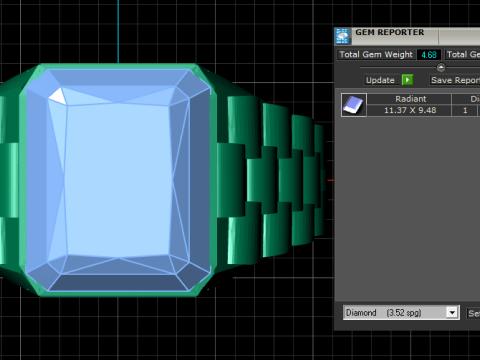Click the Update button
Viewport: 480px width, 360px height.
[x=380, y=80]
